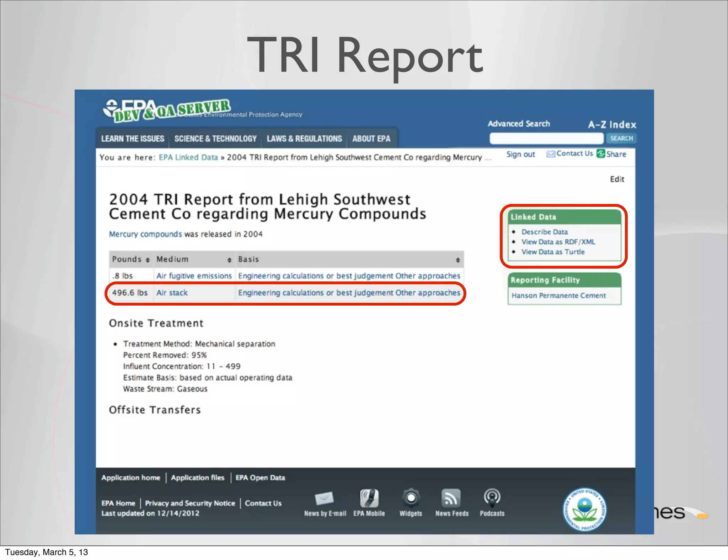Click the Onsite Treatment heading
728x560 pixels.
(x=156, y=323)
